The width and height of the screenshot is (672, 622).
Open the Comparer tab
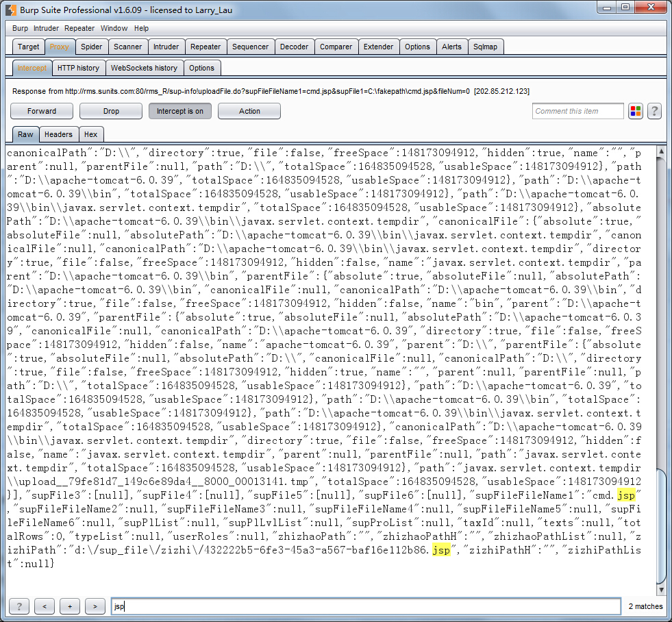[x=336, y=47]
